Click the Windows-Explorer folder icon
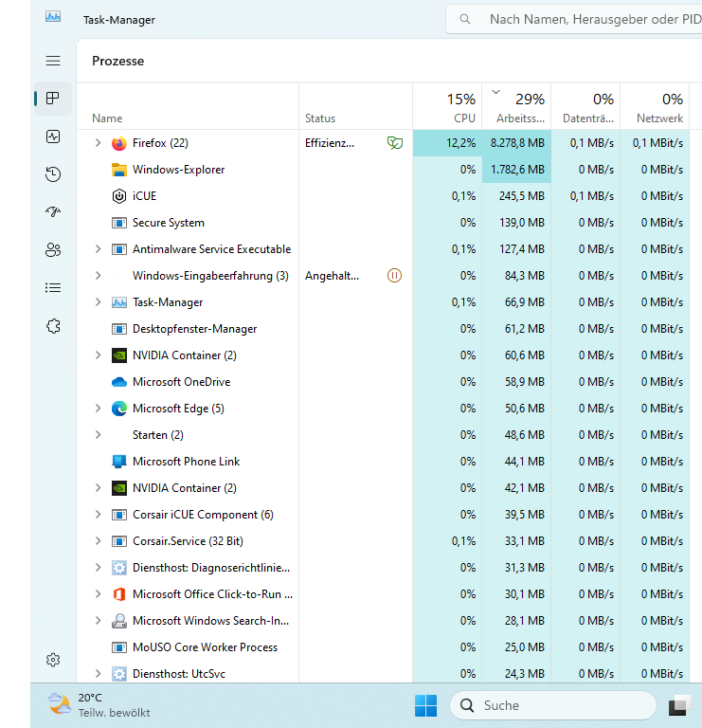Image resolution: width=702 pixels, height=728 pixels. (x=119, y=170)
